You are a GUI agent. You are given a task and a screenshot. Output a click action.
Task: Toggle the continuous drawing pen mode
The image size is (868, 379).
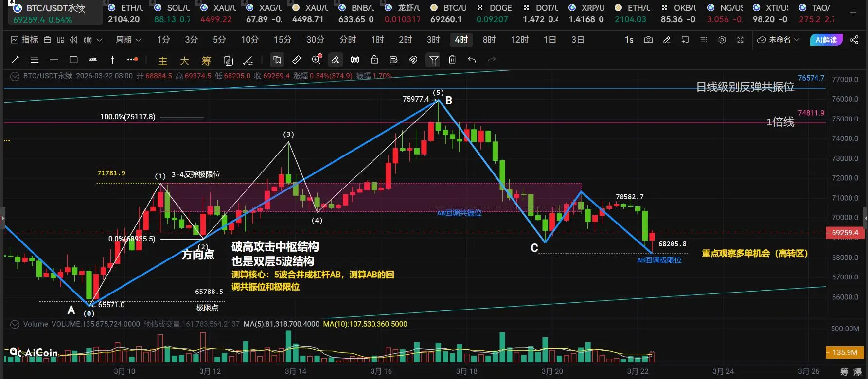[335, 60]
